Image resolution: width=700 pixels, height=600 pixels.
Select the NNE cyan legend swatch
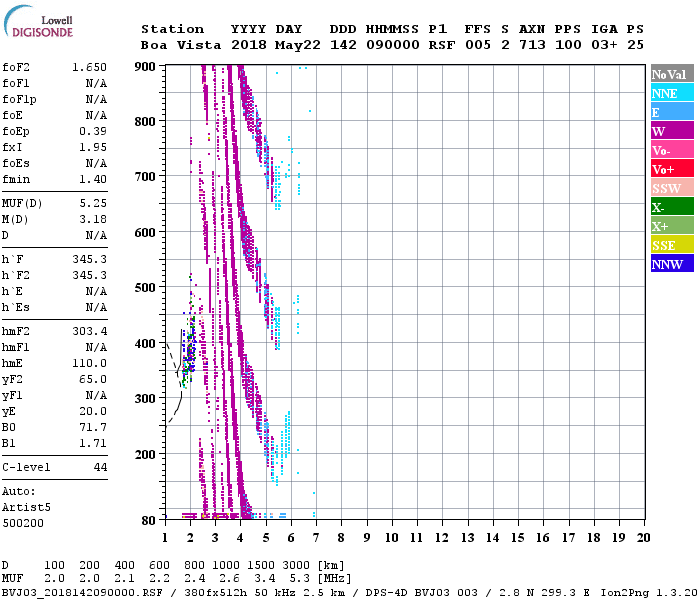click(x=672, y=93)
